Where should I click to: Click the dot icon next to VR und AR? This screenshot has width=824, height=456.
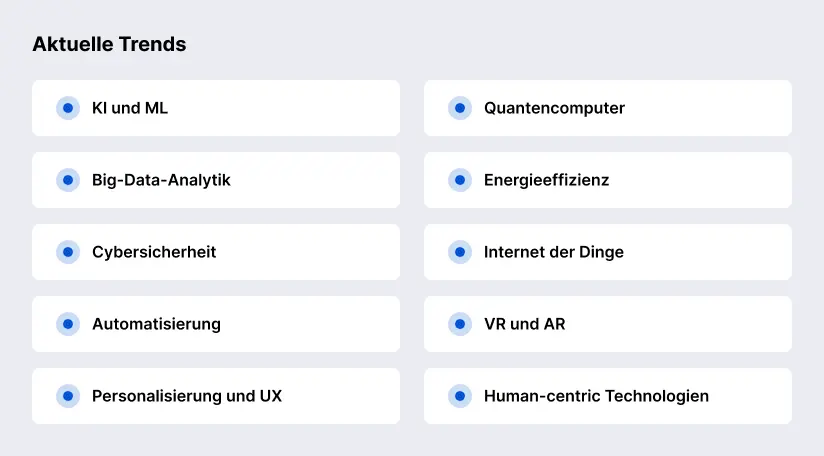(x=460, y=324)
